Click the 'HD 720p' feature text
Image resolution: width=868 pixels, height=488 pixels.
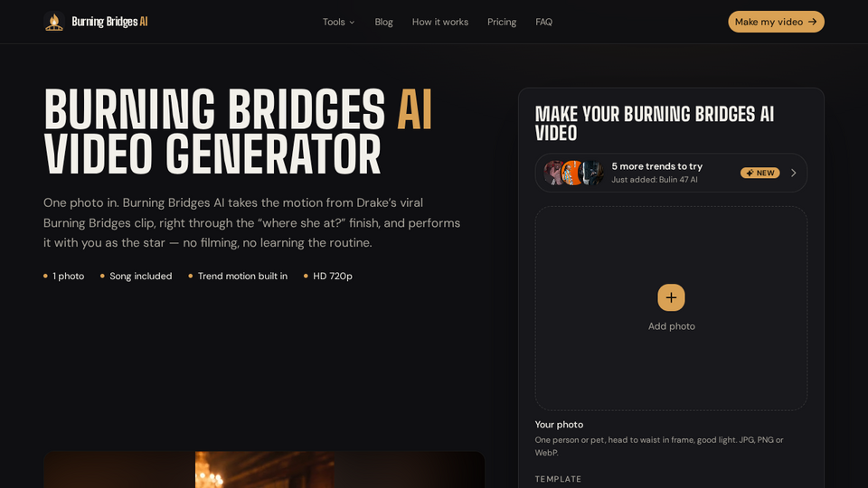[x=333, y=277]
